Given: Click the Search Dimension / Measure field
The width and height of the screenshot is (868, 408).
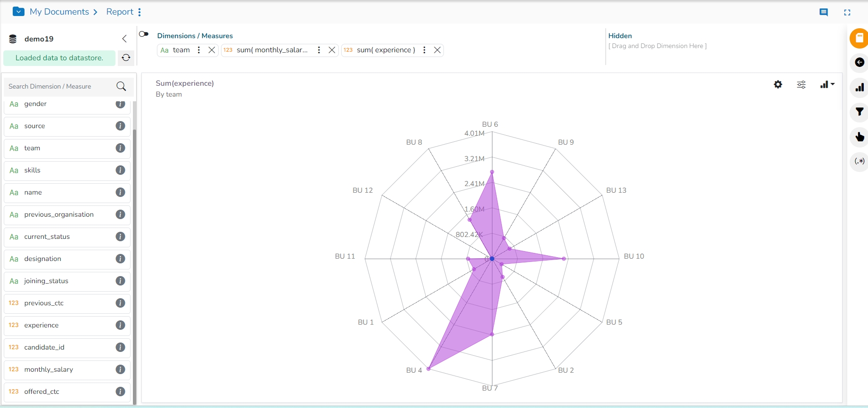Looking at the screenshot, I should coord(59,87).
